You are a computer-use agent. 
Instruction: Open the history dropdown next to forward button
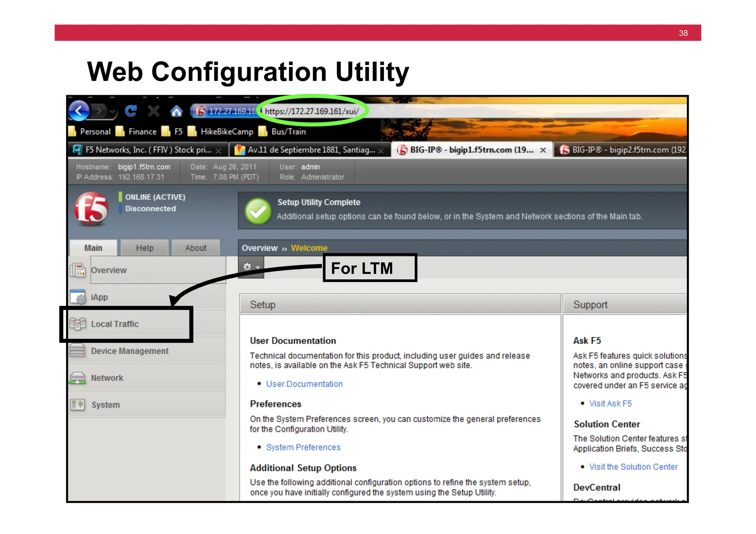tap(112, 111)
